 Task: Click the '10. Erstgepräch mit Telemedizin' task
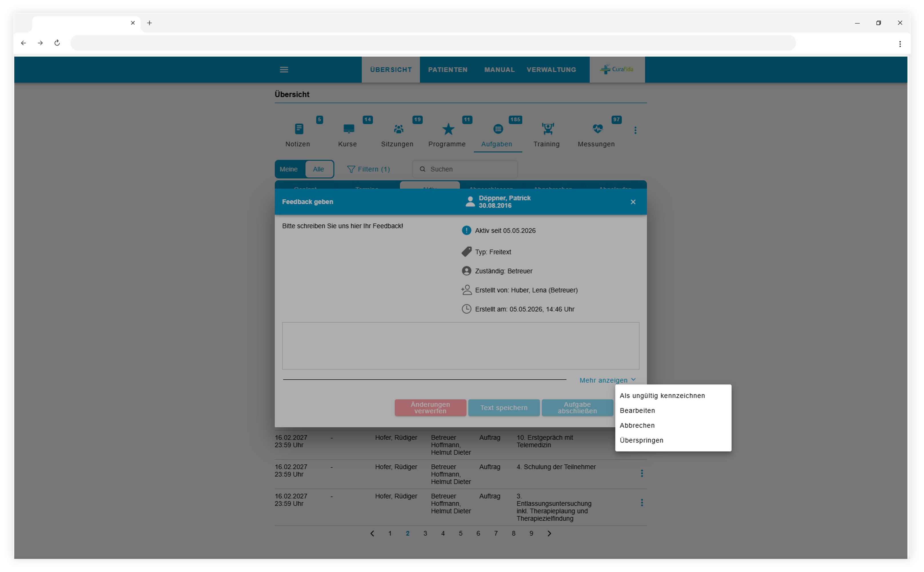(545, 441)
